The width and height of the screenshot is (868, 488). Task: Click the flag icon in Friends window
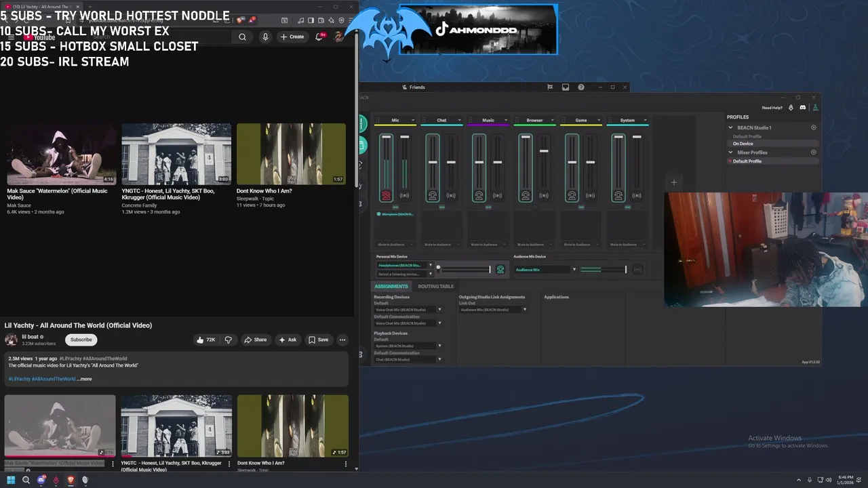pos(550,87)
